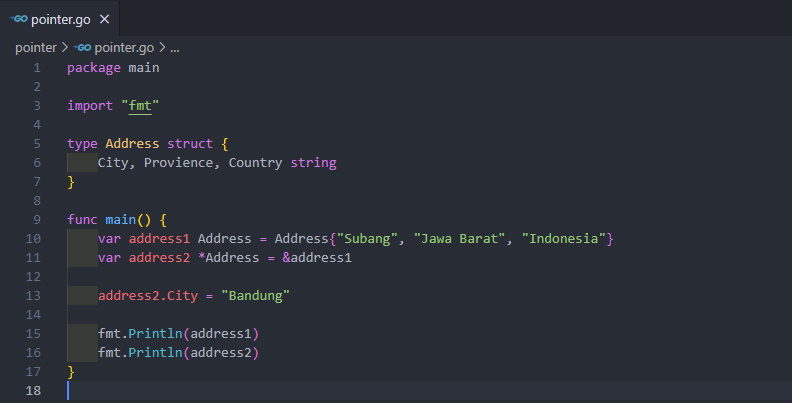
Task: Click the 'string' type on line 6
Action: click(313, 163)
